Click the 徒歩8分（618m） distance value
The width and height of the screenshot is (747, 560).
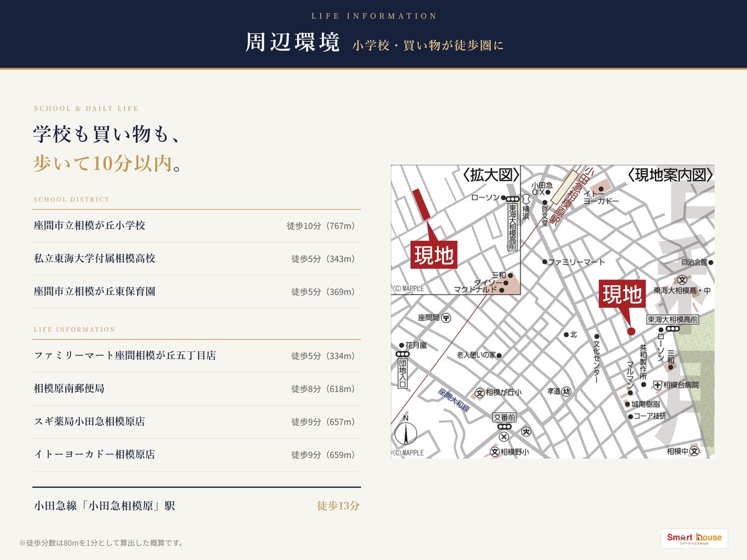(x=323, y=389)
